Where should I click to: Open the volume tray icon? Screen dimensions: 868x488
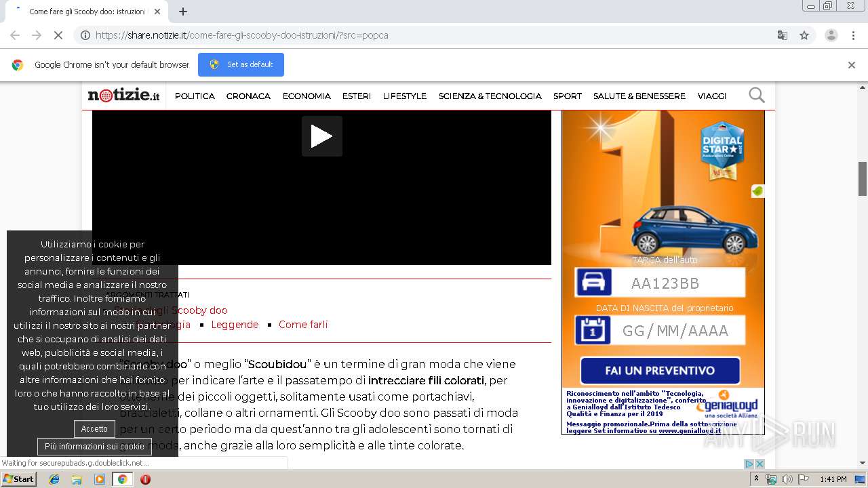tap(787, 479)
